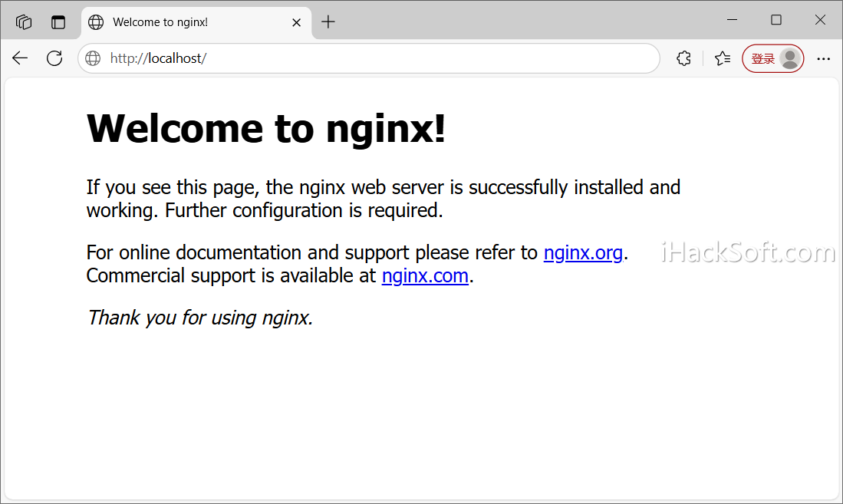This screenshot has width=843, height=504.
Task: Follow the nginx.org documentation link
Action: [x=583, y=253]
